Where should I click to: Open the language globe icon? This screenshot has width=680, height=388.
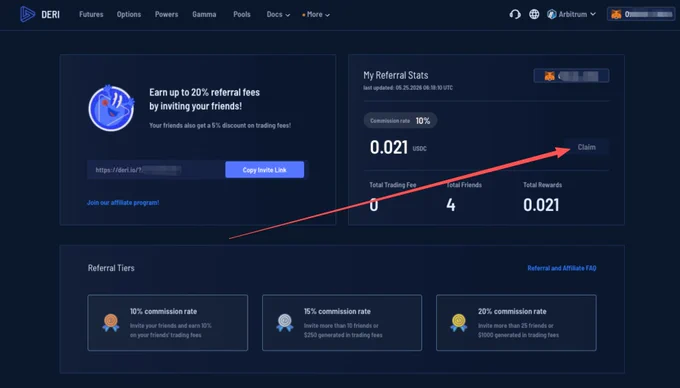[x=534, y=14]
